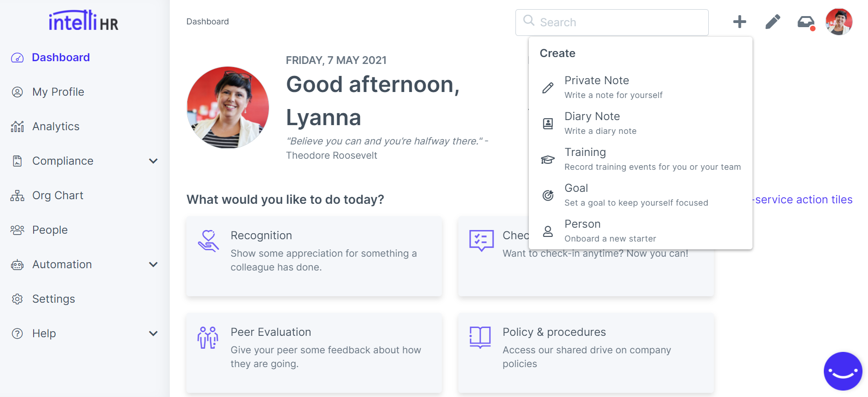Click the intelliHR logo

point(84,21)
